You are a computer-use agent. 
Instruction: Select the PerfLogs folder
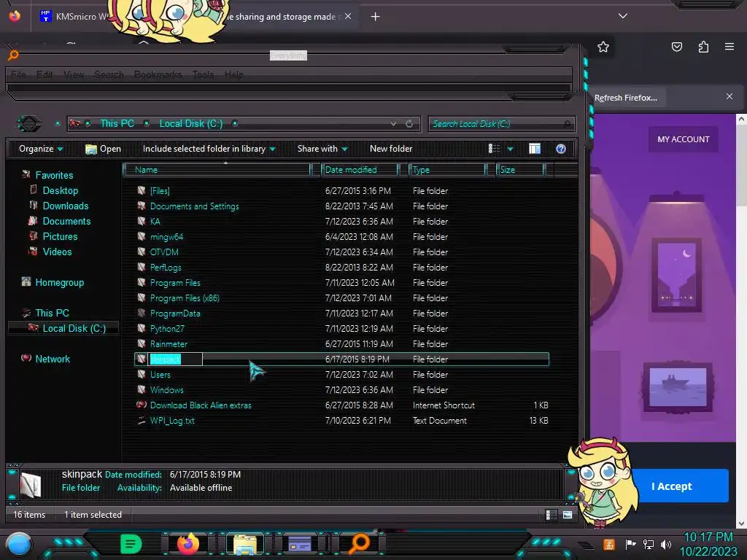click(x=166, y=267)
